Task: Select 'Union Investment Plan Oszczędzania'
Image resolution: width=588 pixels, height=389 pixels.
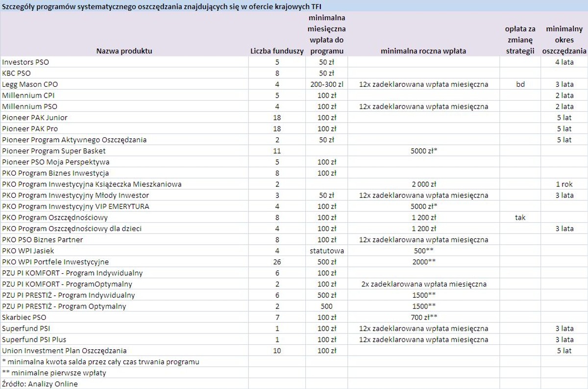Action: pos(64,351)
